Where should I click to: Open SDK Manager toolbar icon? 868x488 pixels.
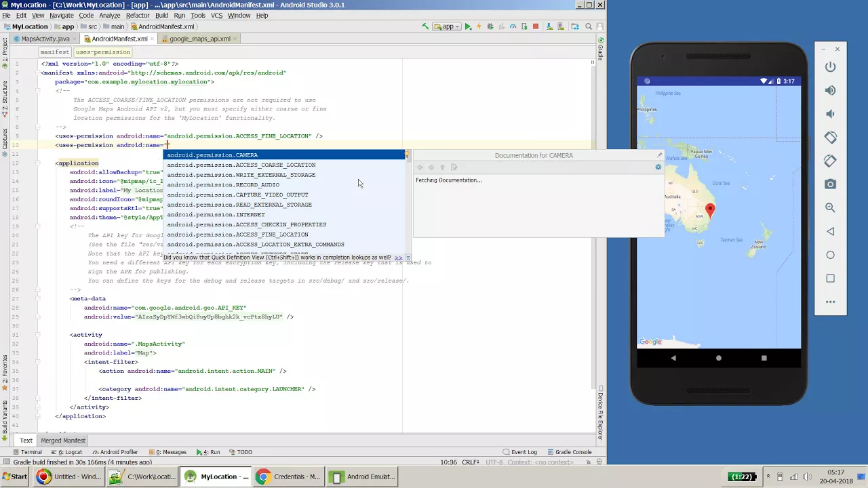549,26
